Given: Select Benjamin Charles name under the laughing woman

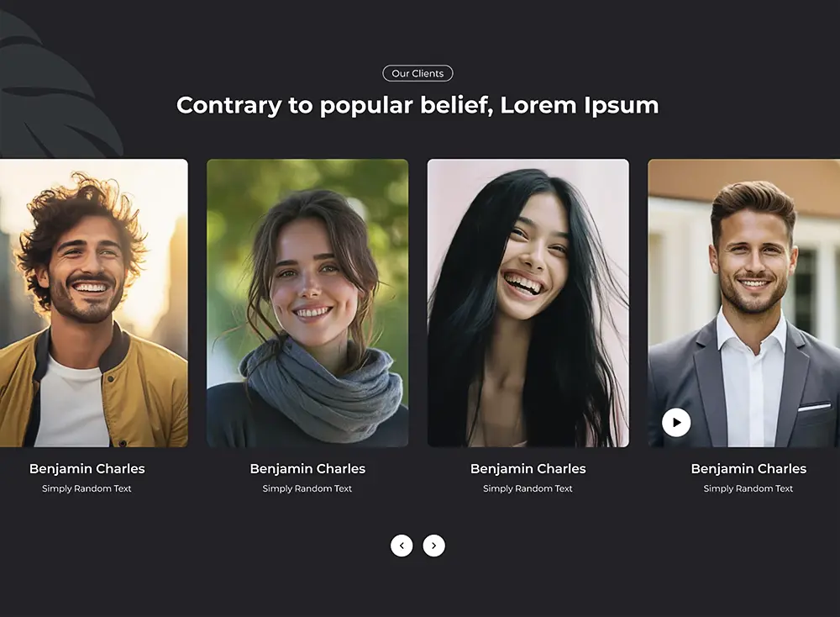Looking at the screenshot, I should (x=528, y=468).
